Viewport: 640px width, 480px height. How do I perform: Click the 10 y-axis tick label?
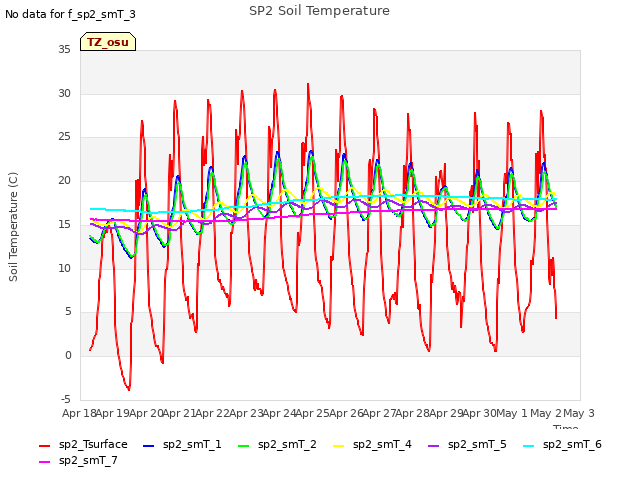(64, 268)
